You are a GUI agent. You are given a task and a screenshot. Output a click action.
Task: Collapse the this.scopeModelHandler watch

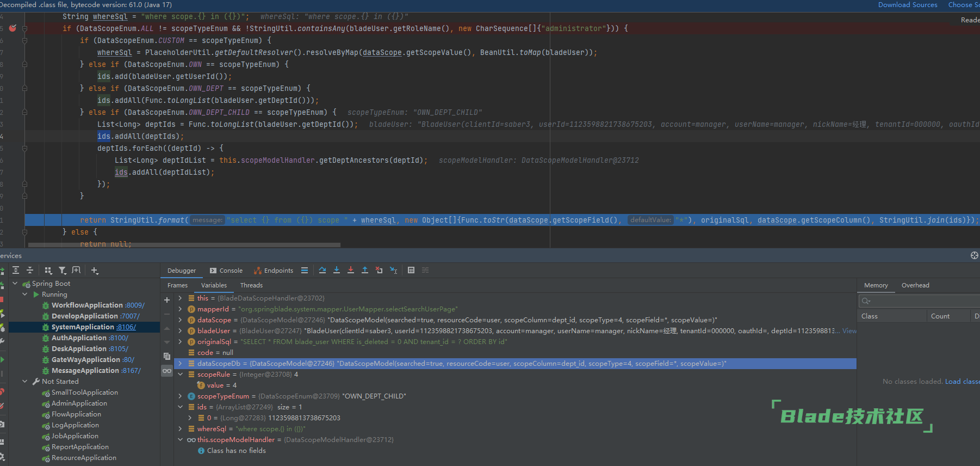180,439
